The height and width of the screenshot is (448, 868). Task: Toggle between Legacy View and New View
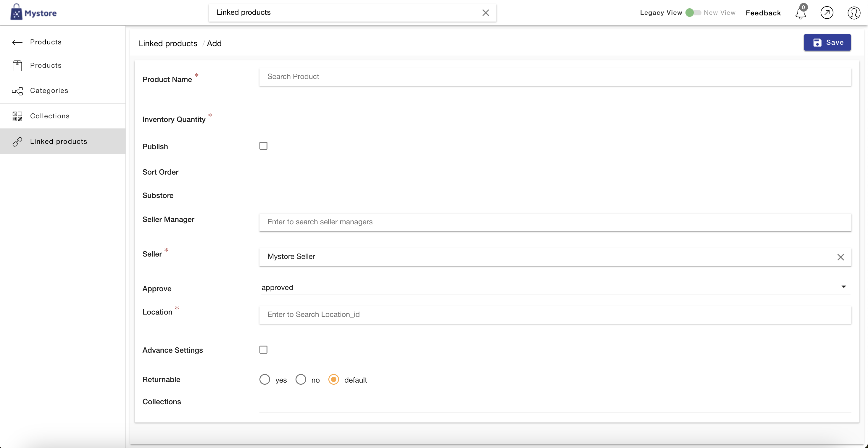tap(693, 13)
